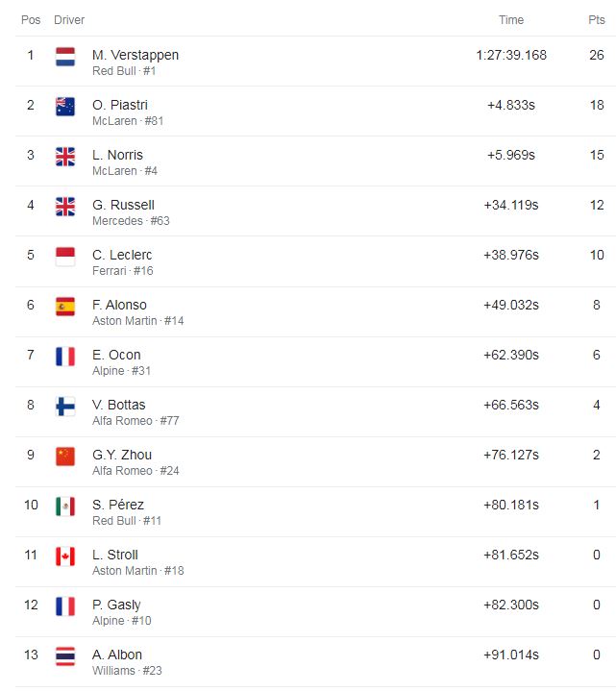This screenshot has height=692, width=616.
Task: Click the Chinese flag next to G.Y. Zhou
Action: tap(65, 457)
